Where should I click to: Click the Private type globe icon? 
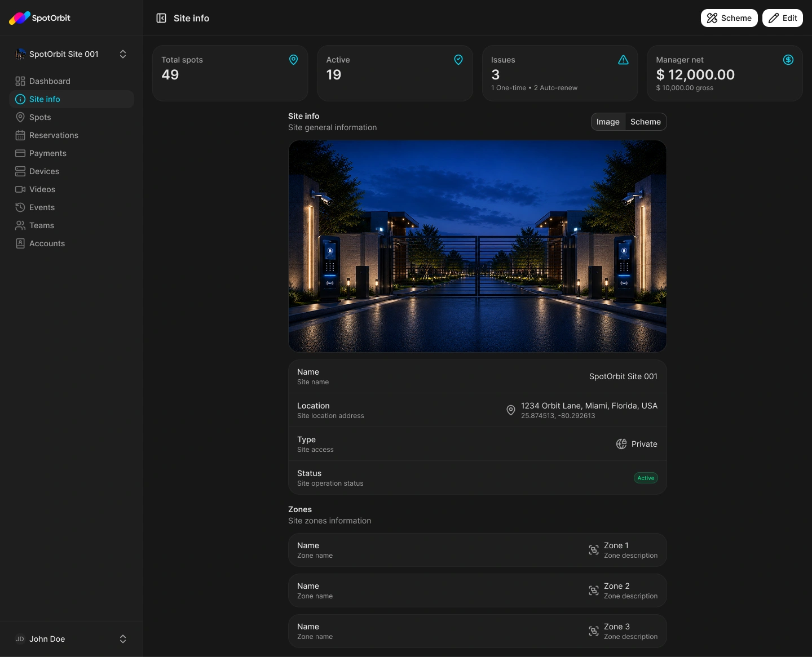[621, 444]
